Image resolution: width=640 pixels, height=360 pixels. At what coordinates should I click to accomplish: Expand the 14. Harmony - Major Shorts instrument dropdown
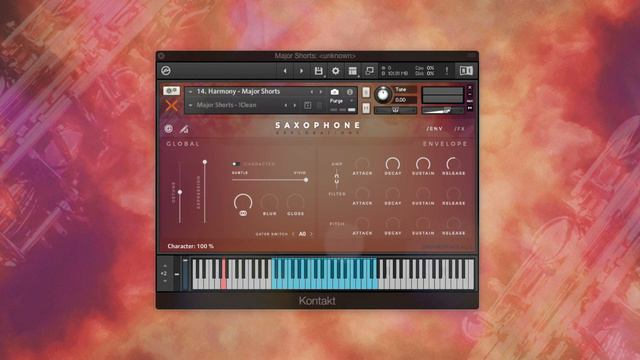click(190, 92)
